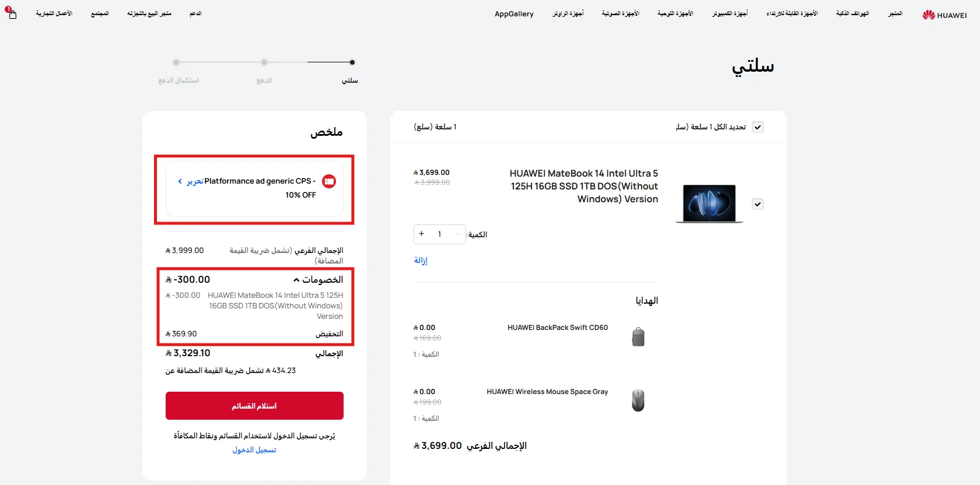Toggle the MateBook 14 item checkbox
980x485 pixels.
tap(757, 204)
